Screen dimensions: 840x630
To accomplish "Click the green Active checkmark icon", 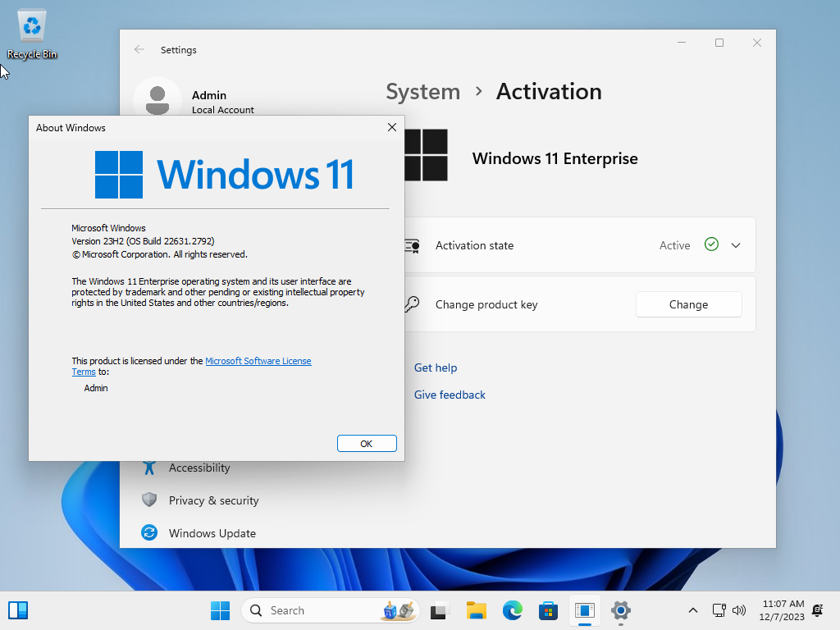I will point(711,244).
